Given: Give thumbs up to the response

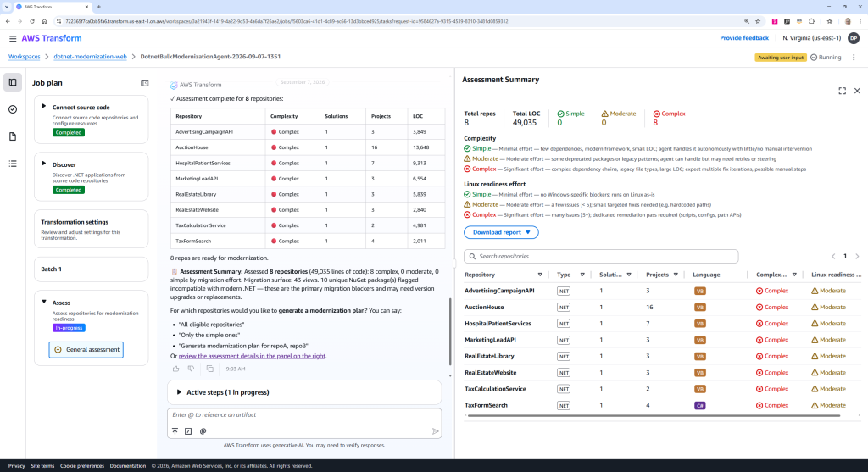Looking at the screenshot, I should 176,369.
